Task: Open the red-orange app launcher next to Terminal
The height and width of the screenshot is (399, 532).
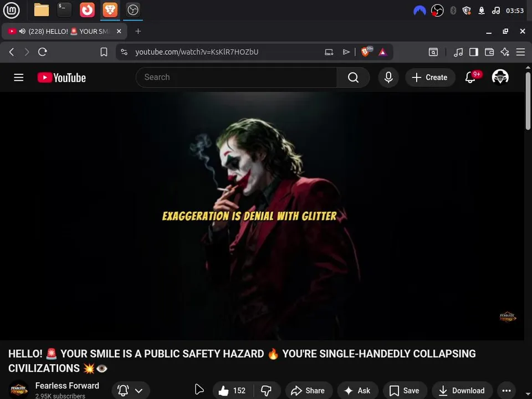Action: click(87, 10)
